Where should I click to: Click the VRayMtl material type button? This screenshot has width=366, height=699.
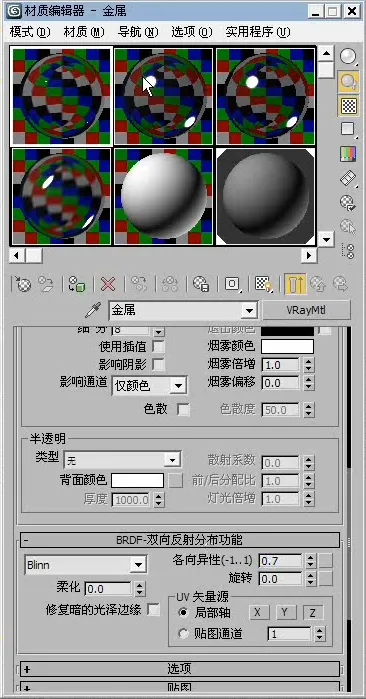307,310
